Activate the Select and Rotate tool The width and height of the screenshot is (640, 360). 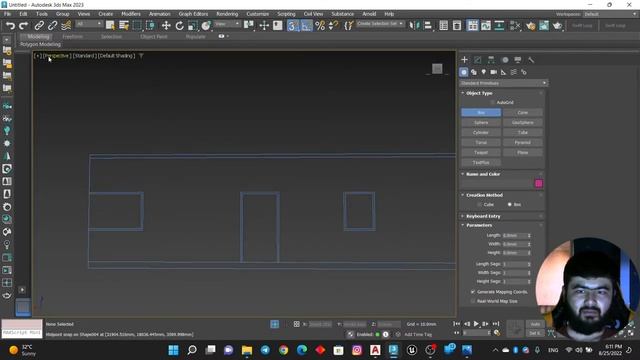pyautogui.click(x=179, y=26)
